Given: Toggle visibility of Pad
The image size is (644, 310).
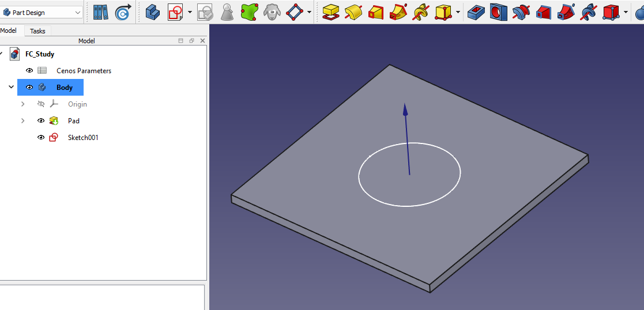Looking at the screenshot, I should (41, 120).
